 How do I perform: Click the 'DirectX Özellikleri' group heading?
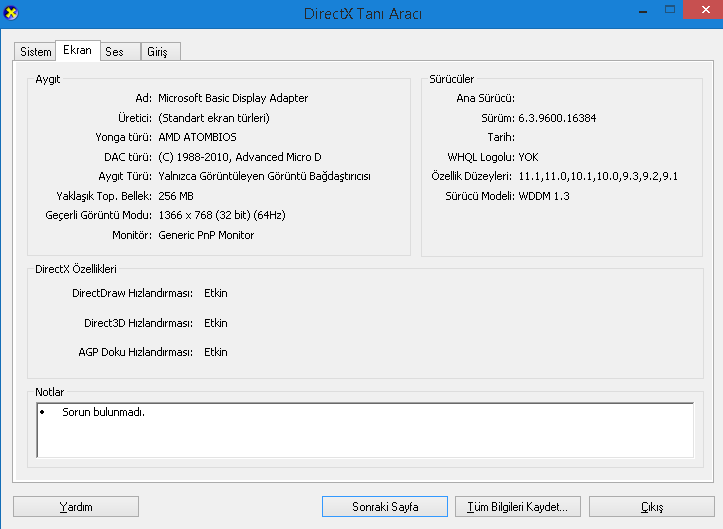[76, 269]
